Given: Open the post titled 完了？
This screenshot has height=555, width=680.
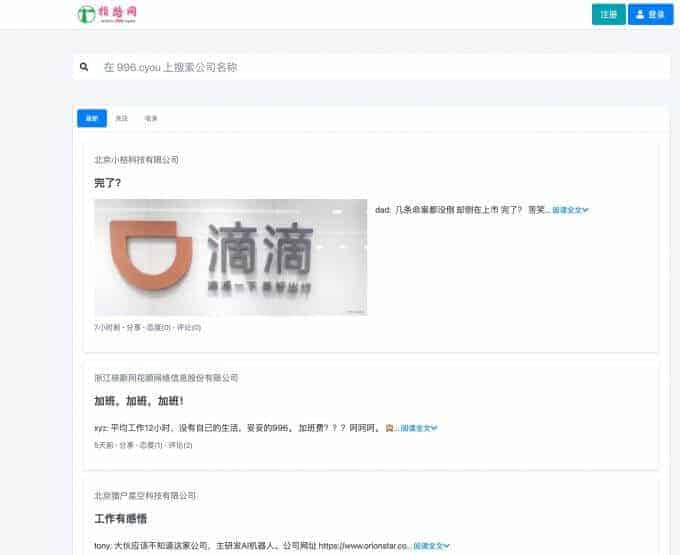Looking at the screenshot, I should (108, 183).
